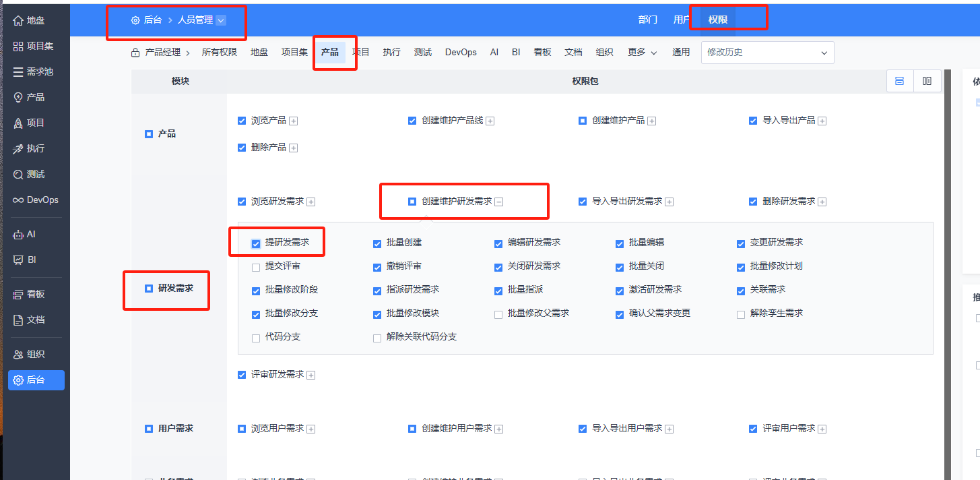Expand the 浏览产品 permission package
The height and width of the screenshot is (480, 980).
[x=294, y=121]
